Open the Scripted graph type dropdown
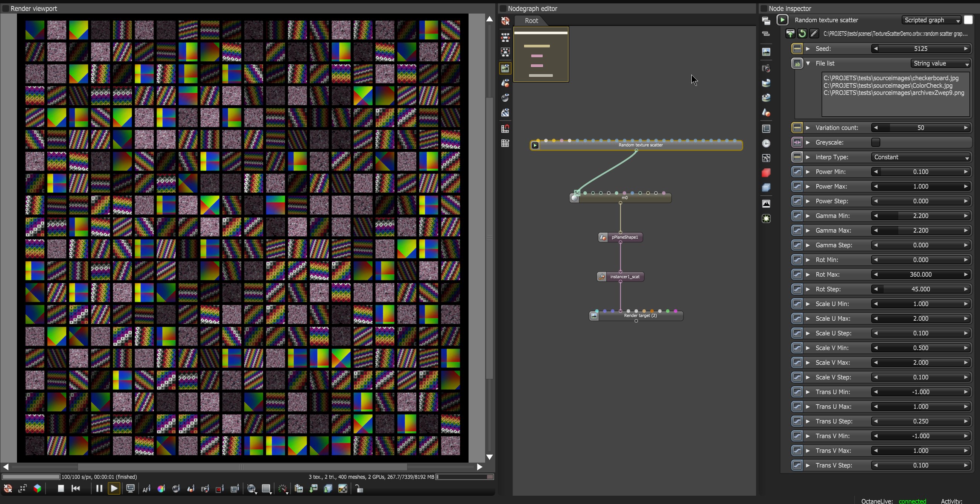The image size is (980, 504). [x=931, y=20]
